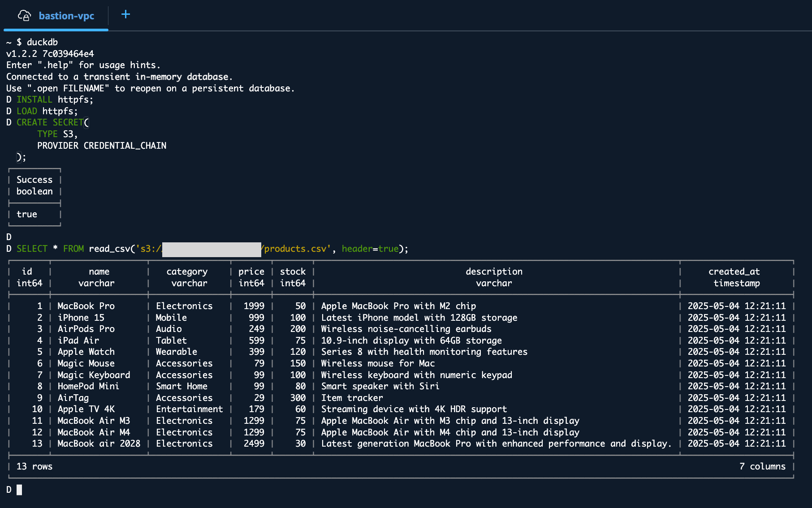Click the 'Smart Home' category cell
This screenshot has width=812, height=508.
coord(181,386)
